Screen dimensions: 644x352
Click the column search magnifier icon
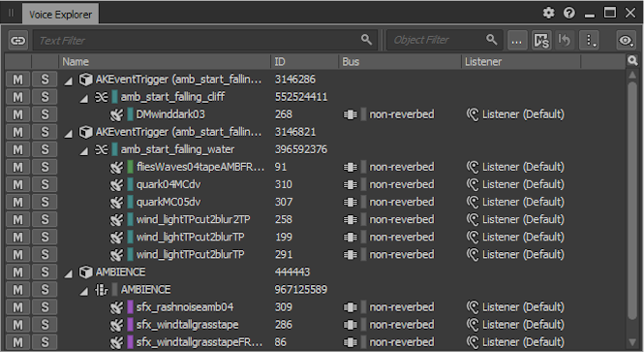coord(632,61)
